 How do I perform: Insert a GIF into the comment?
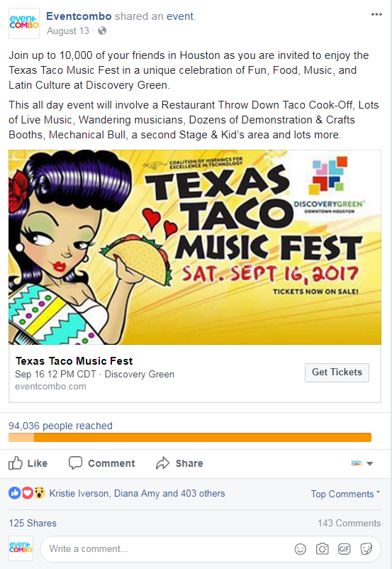point(344,549)
